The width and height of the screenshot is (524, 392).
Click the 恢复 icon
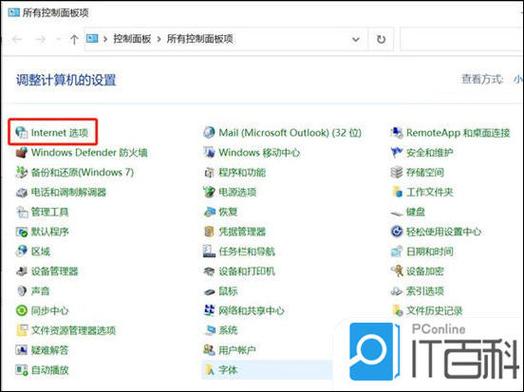tap(209, 212)
